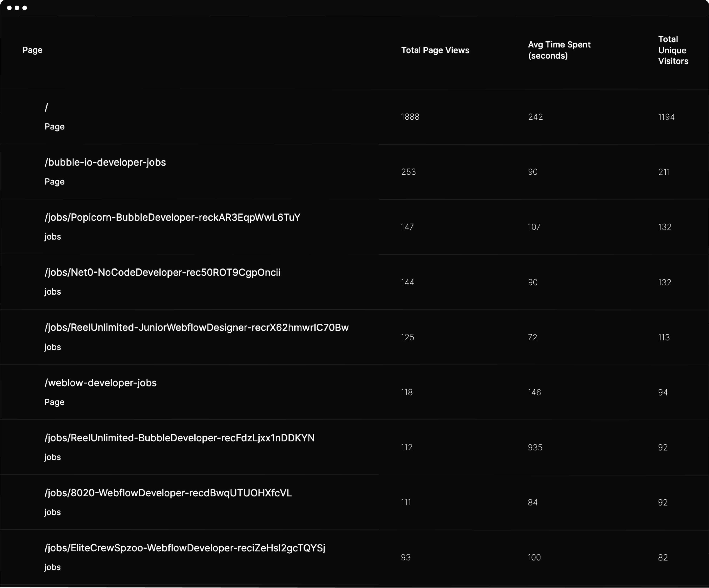
Task: Click the first window control dot
Action: [x=9, y=8]
